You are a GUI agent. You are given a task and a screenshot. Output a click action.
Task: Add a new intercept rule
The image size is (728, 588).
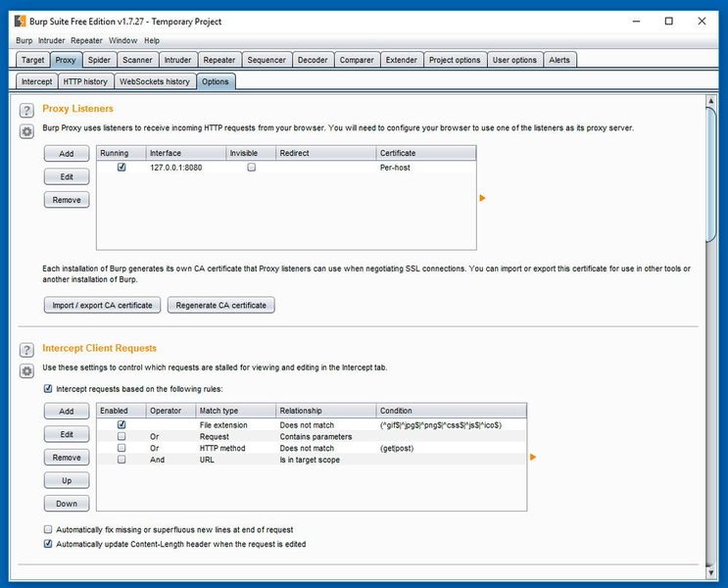coord(67,411)
